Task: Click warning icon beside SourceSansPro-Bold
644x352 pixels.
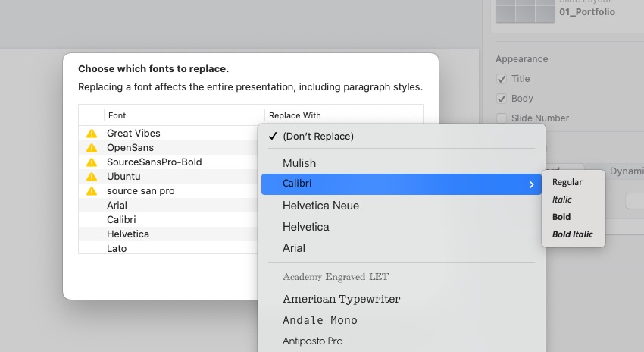Action: 92,162
